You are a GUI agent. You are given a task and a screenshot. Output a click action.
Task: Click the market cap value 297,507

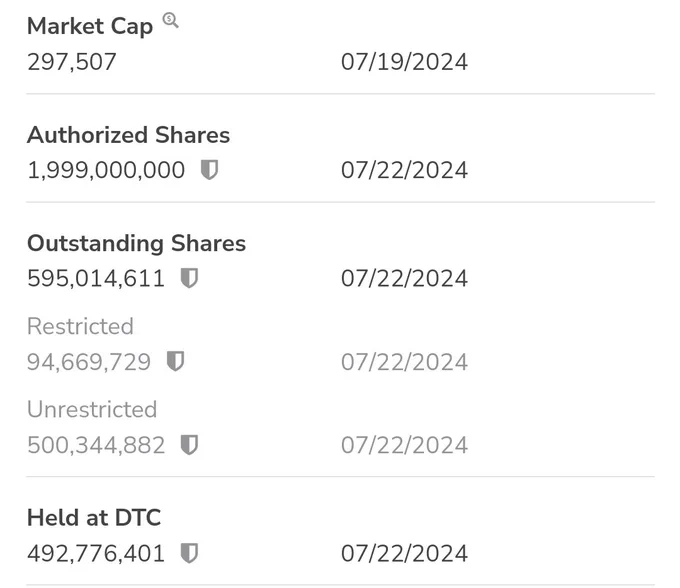coord(72,62)
